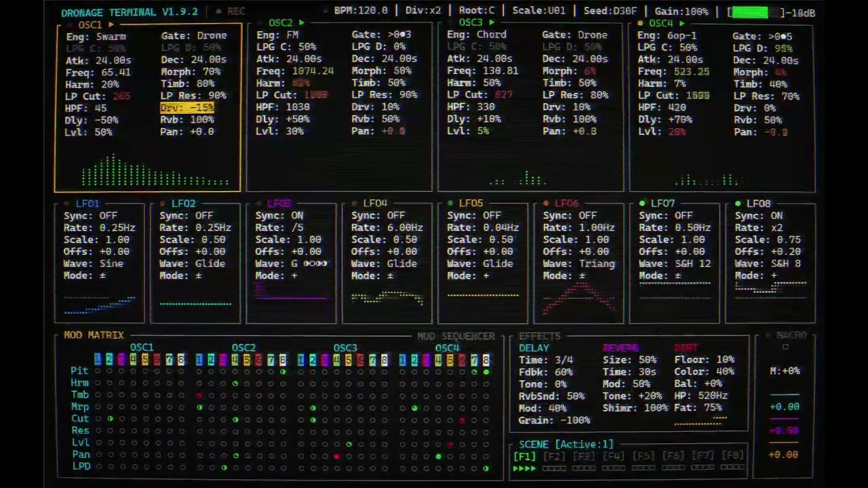Image resolution: width=868 pixels, height=488 pixels.
Task: Click the LFO7 green status dot
Action: point(642,203)
